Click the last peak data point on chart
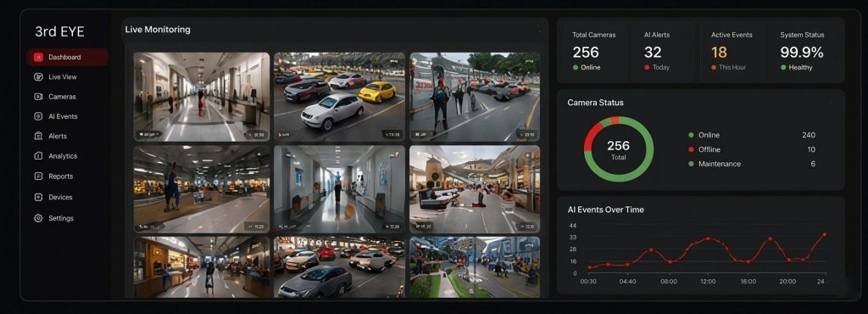868x314 pixels. [x=824, y=234]
